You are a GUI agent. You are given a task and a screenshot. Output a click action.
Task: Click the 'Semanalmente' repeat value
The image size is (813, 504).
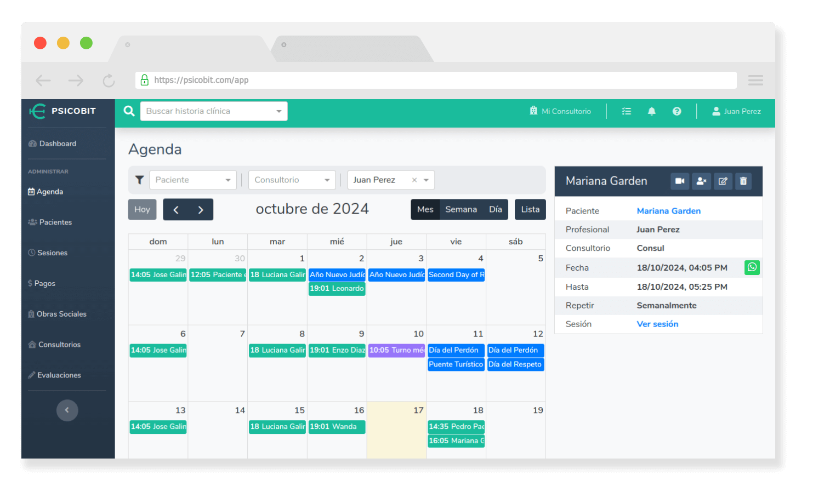click(666, 306)
